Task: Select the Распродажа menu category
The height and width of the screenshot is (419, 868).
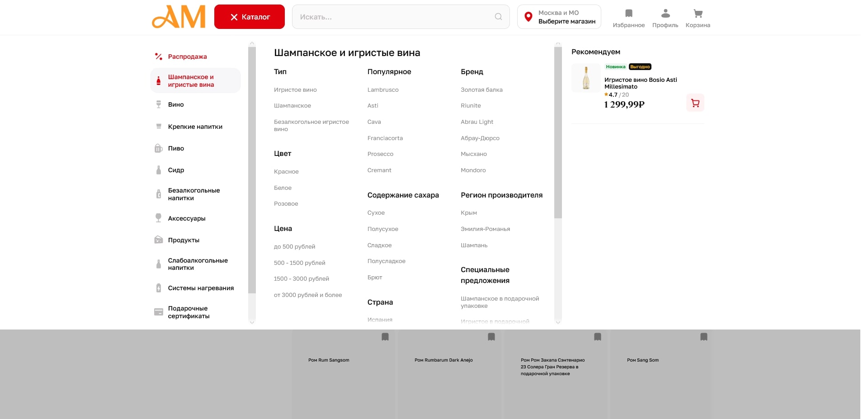Action: coord(187,56)
